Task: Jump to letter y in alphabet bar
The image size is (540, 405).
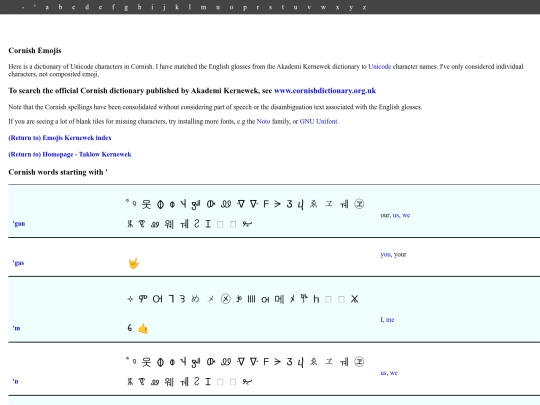Action: (351, 8)
